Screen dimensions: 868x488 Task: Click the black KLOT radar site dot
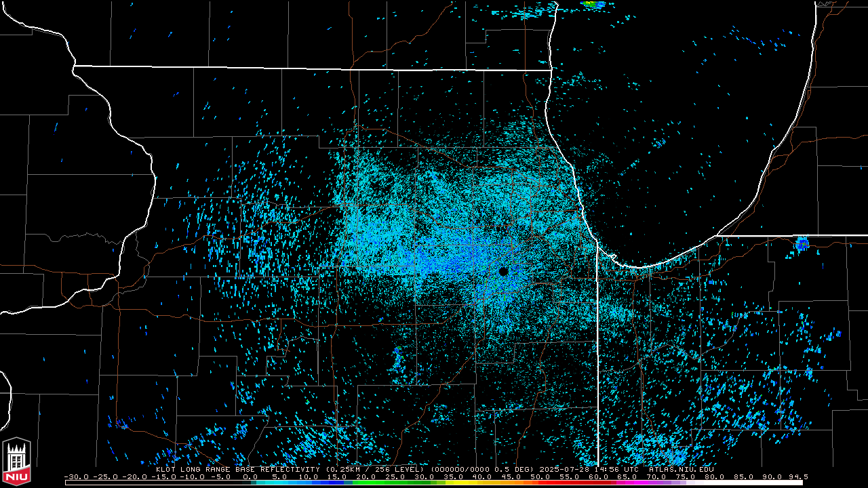coord(503,271)
